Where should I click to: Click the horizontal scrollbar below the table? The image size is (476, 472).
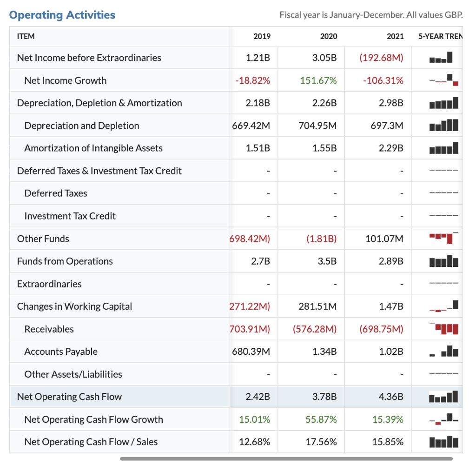point(286,459)
